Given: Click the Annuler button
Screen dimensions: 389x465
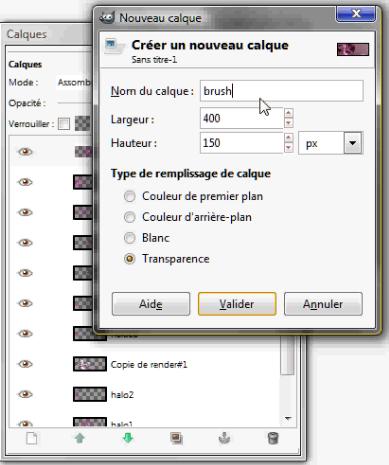Looking at the screenshot, I should tap(323, 304).
